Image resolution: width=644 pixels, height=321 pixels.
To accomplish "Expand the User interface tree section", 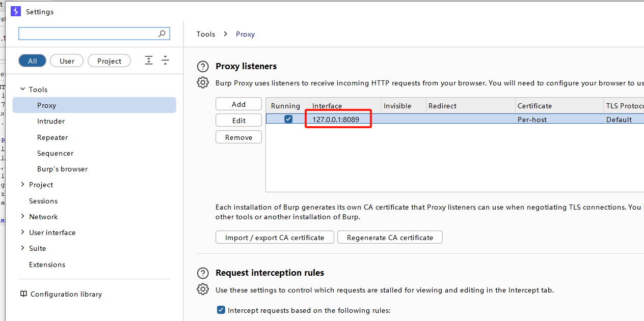I will coord(22,232).
